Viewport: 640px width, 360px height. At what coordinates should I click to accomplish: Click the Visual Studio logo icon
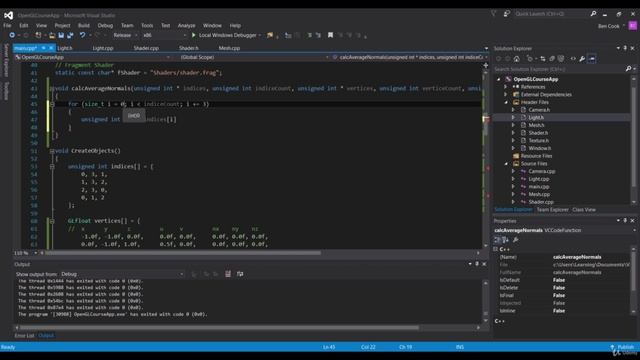(9, 16)
